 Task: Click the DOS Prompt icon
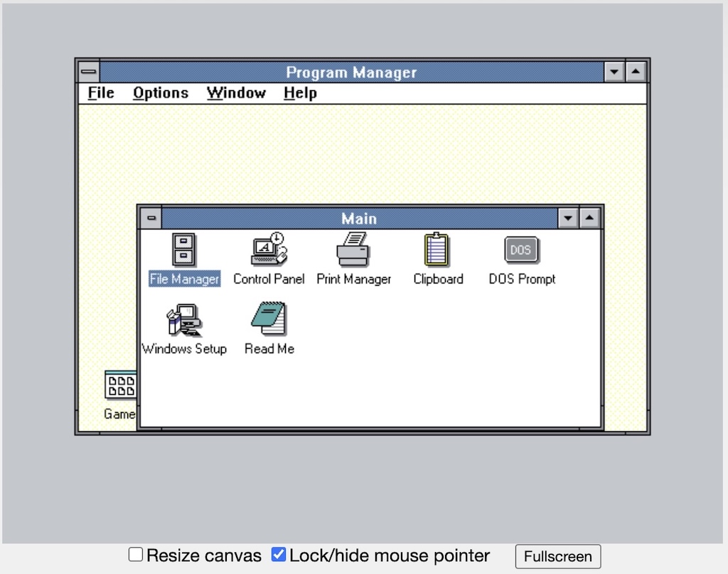pos(521,251)
